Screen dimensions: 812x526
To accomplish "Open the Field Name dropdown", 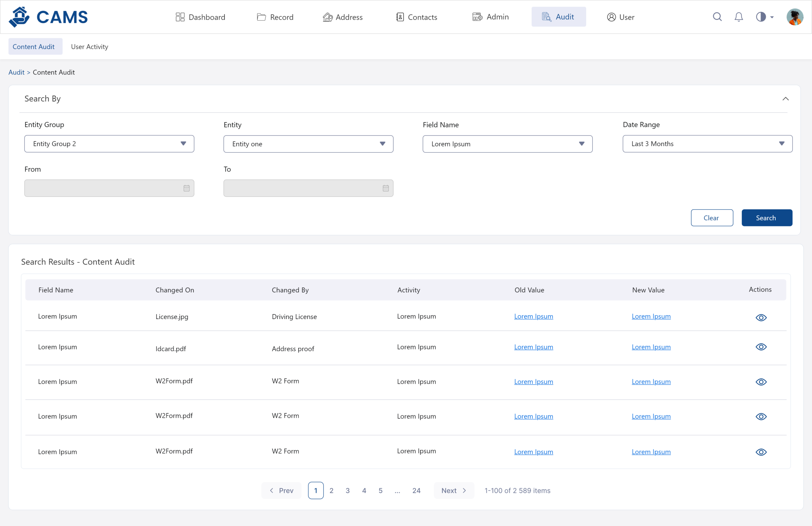I will coord(507,144).
